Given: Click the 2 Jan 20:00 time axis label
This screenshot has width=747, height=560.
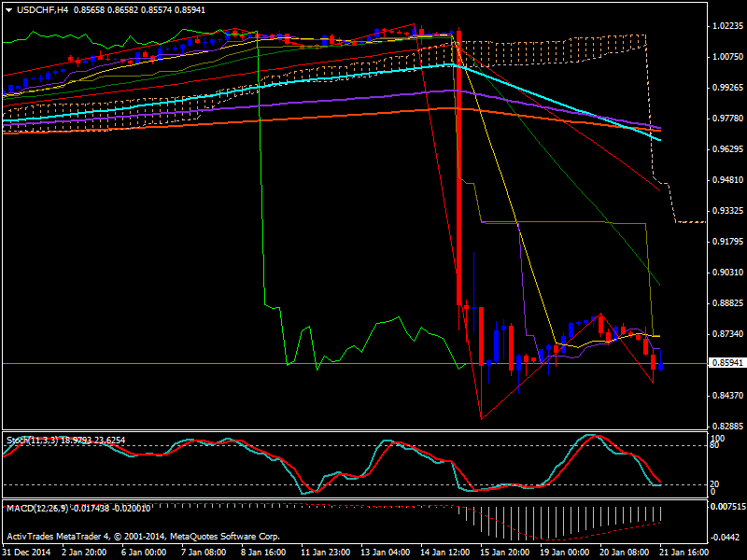Looking at the screenshot, I should (84, 553).
